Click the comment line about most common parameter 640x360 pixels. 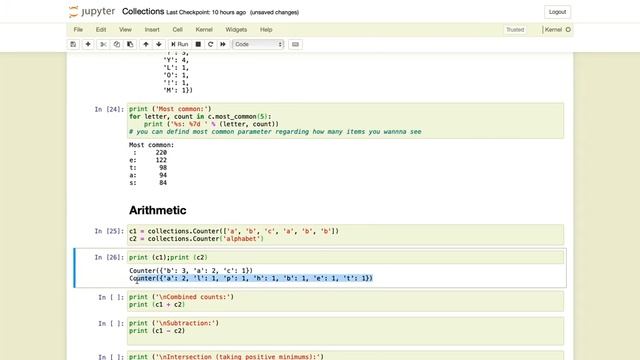tap(275, 132)
